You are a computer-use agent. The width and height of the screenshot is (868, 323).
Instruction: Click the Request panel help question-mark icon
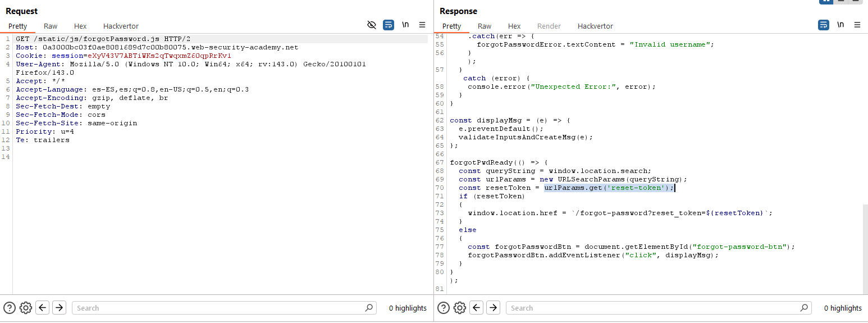pos(10,308)
